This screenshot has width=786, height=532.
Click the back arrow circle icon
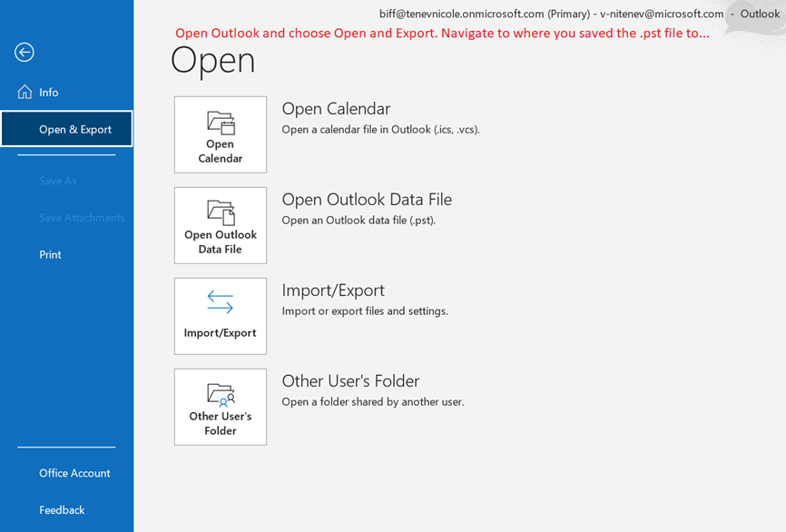(x=25, y=52)
